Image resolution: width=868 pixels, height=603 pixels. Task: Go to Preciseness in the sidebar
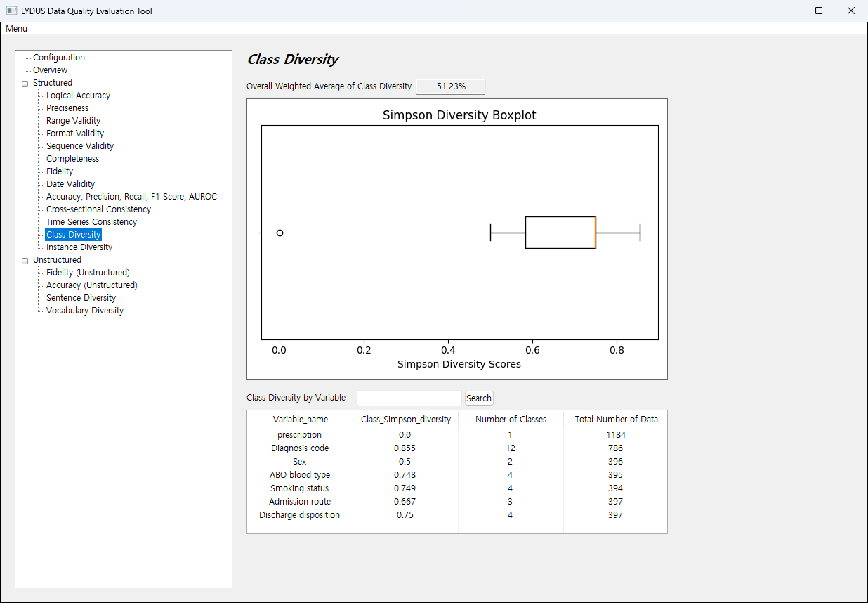(x=67, y=108)
